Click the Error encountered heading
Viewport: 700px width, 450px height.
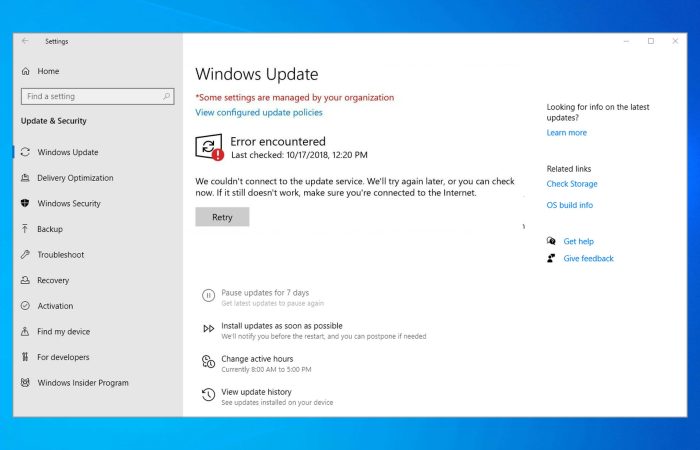(278, 142)
